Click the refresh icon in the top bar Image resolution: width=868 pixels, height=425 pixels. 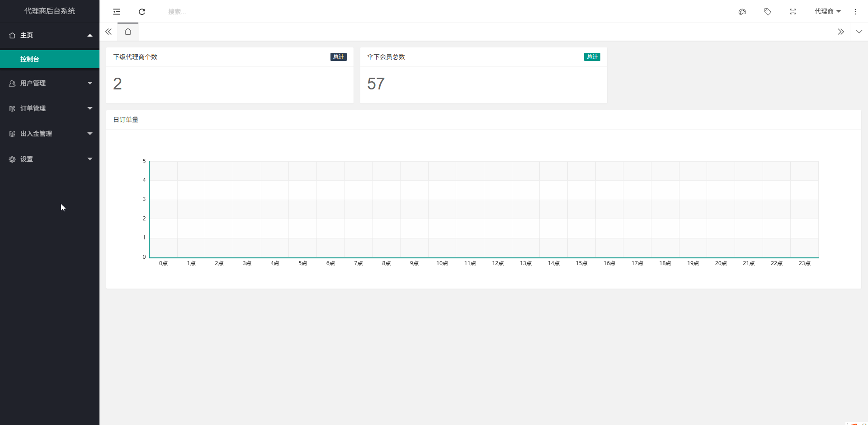[142, 12]
